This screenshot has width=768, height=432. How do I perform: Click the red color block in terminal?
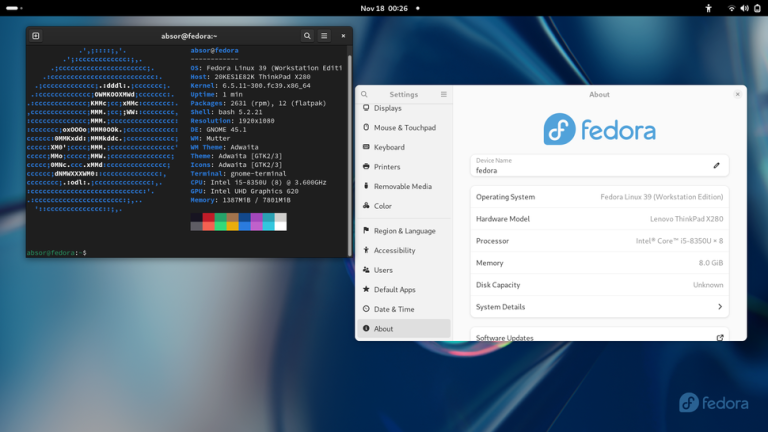[209, 217]
